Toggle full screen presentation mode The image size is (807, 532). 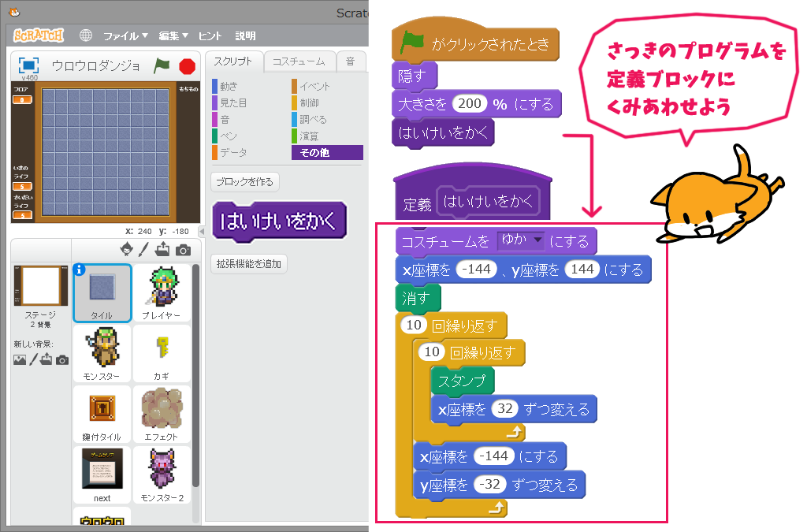point(28,65)
